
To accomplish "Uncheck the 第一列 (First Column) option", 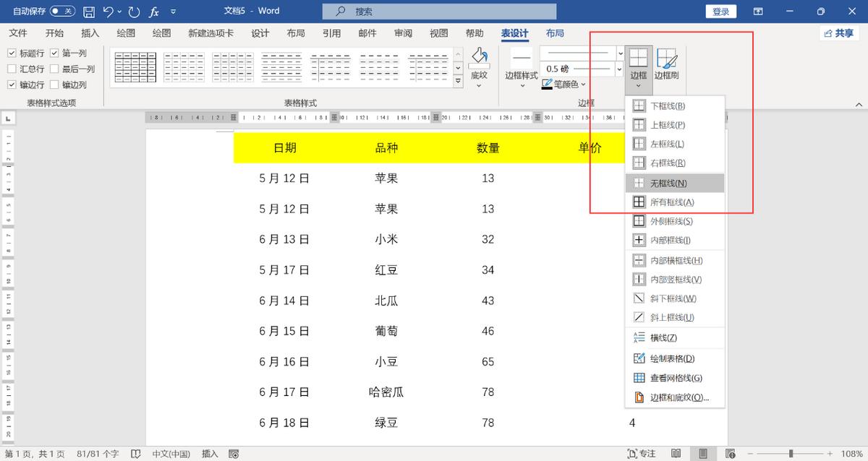I will [x=56, y=52].
